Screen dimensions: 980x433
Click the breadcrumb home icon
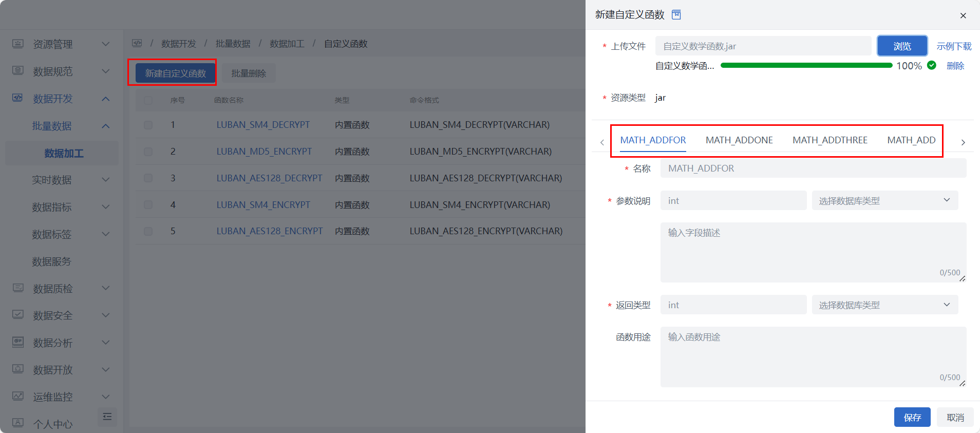coord(137,44)
